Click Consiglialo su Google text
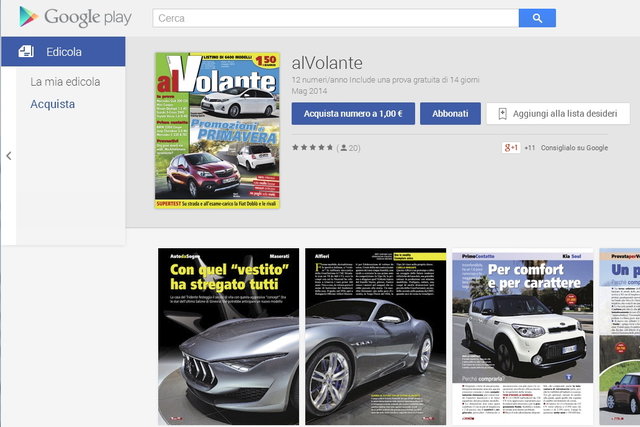This screenshot has height=427, width=640. tap(574, 148)
